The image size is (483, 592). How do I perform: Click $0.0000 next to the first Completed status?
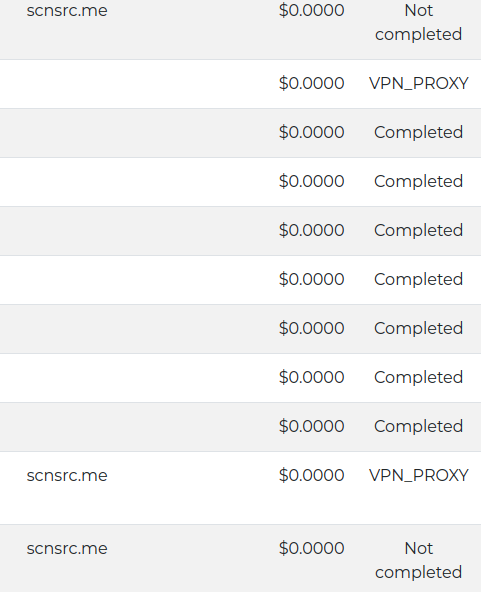[x=312, y=133]
